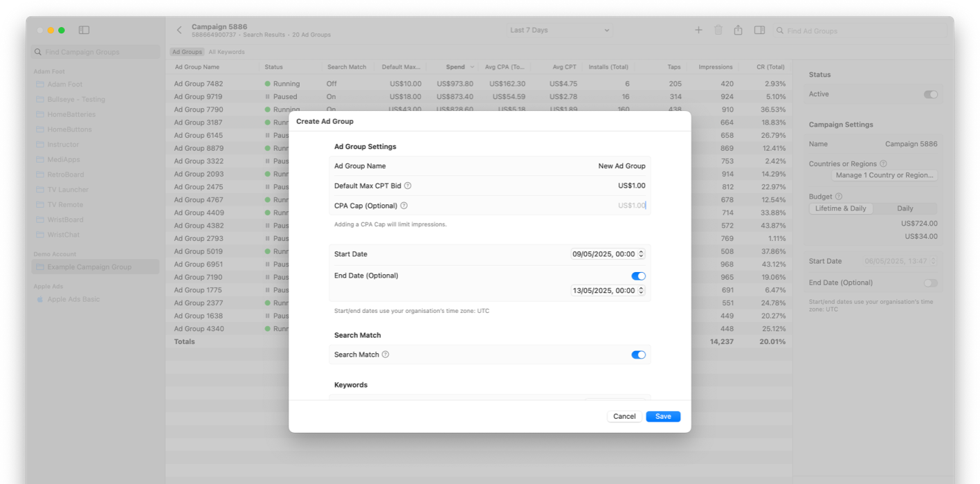Screen dimensions: 980x484
Task: Click the End Date stepper showing 13/05/2025
Action: (642, 291)
